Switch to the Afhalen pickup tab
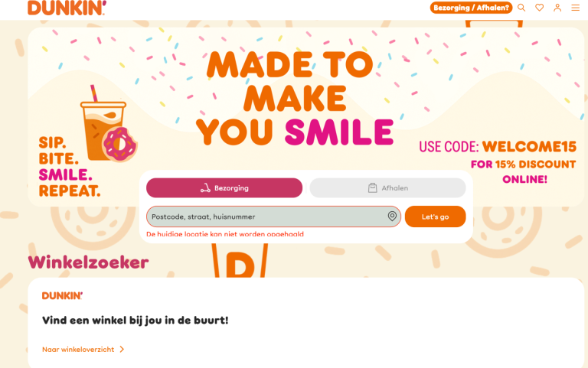 pyautogui.click(x=387, y=187)
